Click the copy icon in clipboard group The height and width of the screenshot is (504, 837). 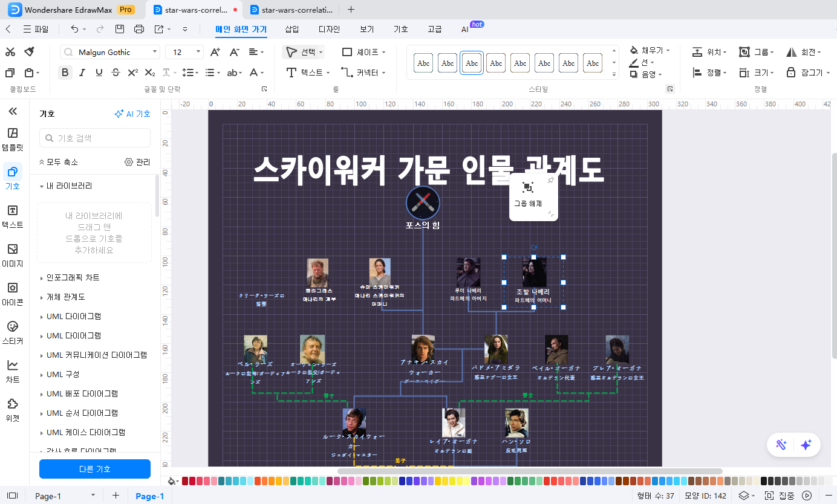pos(10,73)
